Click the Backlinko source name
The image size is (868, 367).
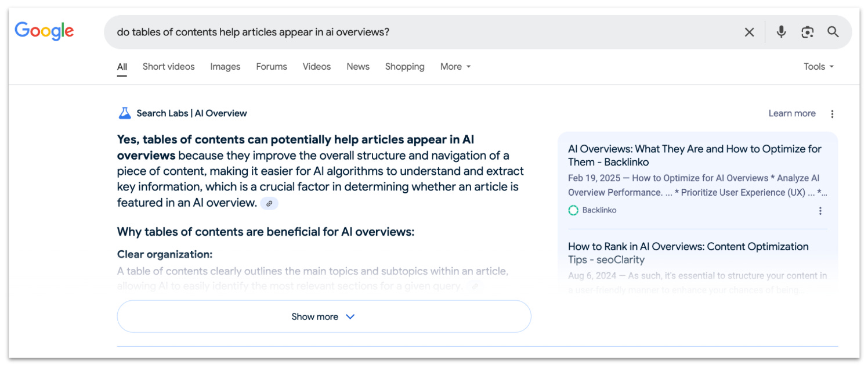click(599, 210)
